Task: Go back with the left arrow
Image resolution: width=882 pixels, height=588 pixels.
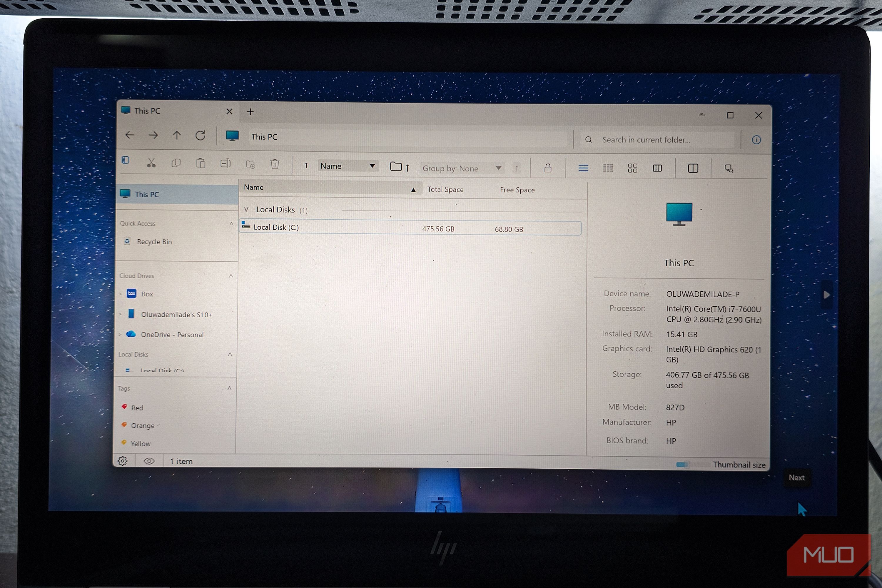Action: pos(130,135)
